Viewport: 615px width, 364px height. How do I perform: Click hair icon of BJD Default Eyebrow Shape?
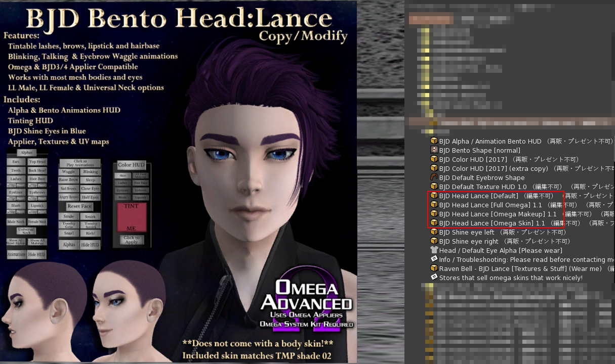coord(434,177)
